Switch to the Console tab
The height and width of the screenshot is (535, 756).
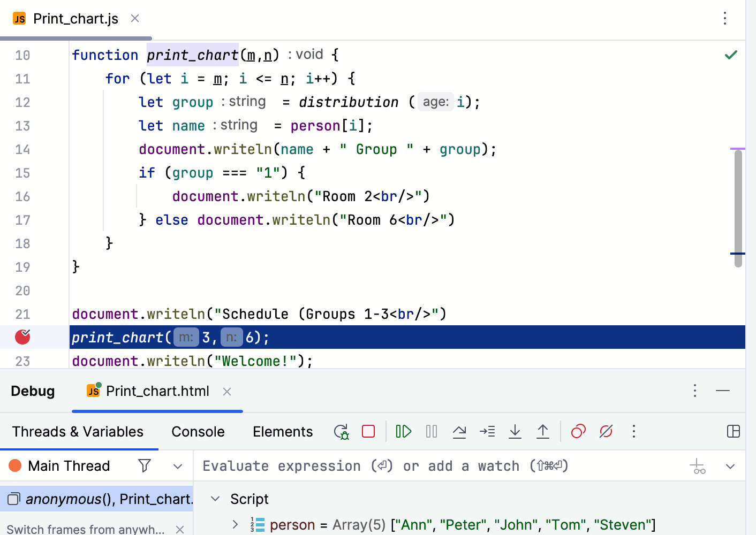(198, 431)
